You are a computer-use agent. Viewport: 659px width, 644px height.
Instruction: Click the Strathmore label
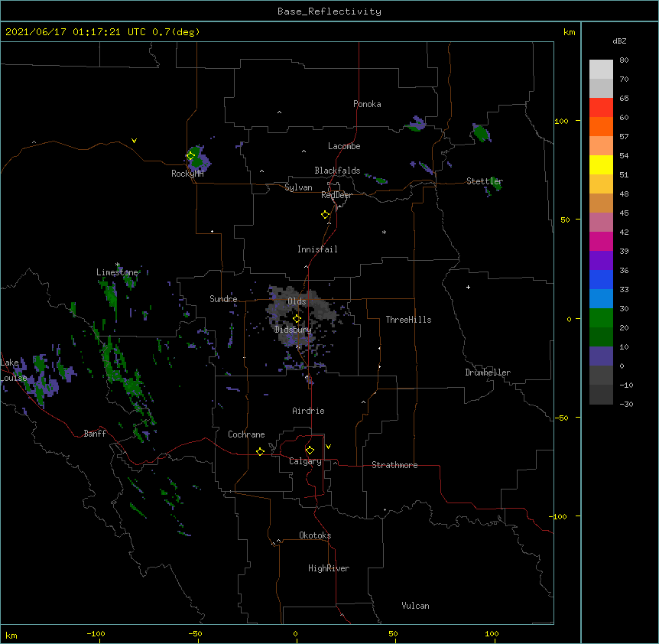394,465
